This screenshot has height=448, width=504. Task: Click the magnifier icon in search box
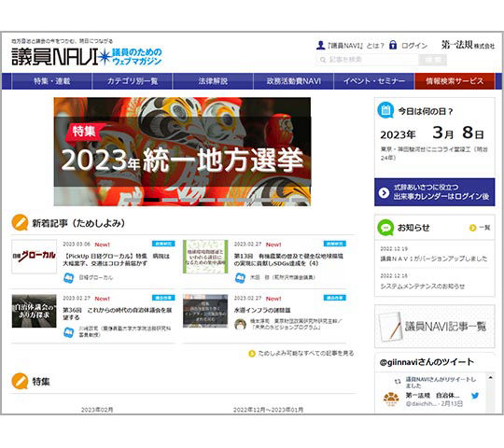coord(323,60)
